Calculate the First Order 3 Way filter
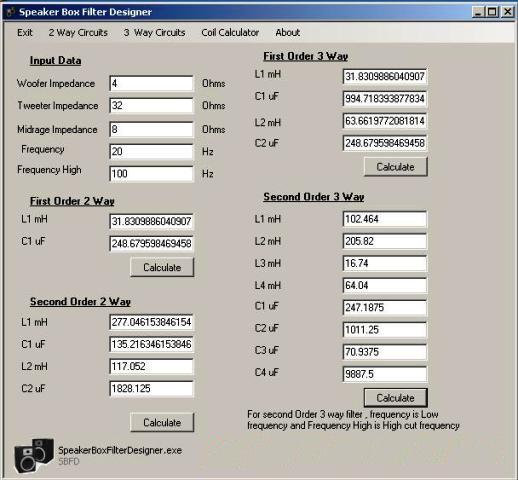 395,167
